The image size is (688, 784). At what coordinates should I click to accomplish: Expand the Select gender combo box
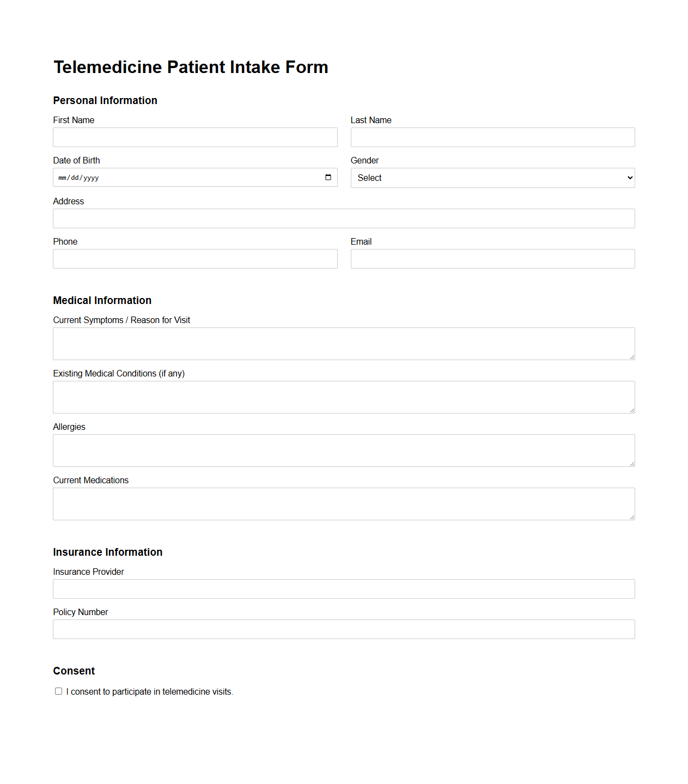click(x=492, y=178)
